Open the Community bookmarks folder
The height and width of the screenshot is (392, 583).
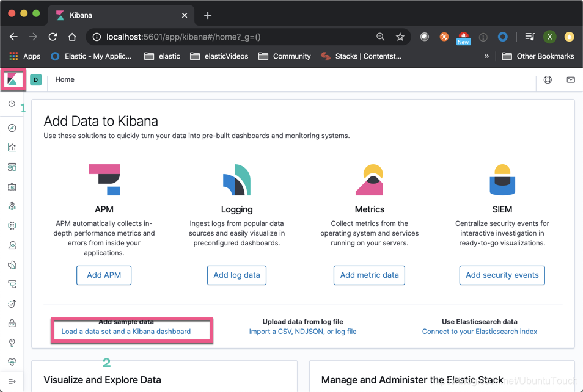(x=285, y=56)
